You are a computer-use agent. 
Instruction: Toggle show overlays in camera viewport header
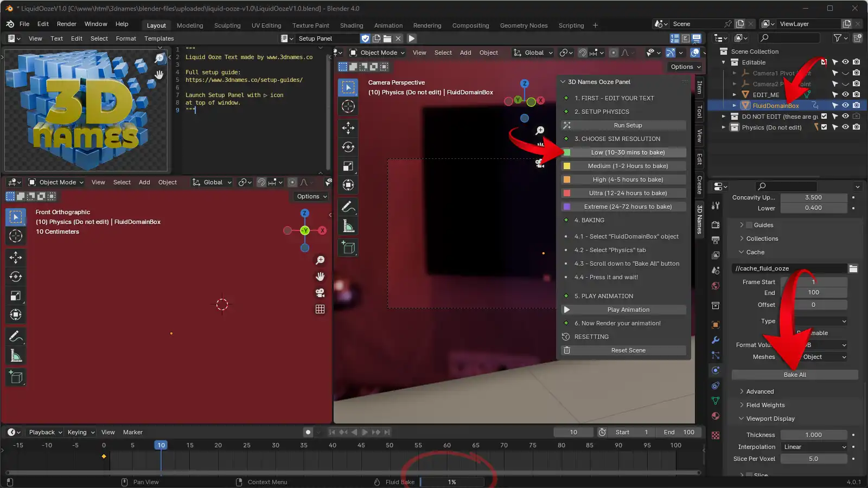(695, 53)
